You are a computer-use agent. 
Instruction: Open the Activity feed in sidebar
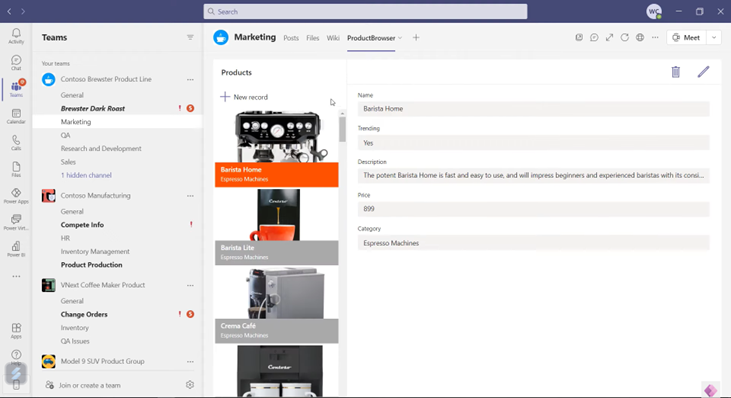tap(16, 36)
